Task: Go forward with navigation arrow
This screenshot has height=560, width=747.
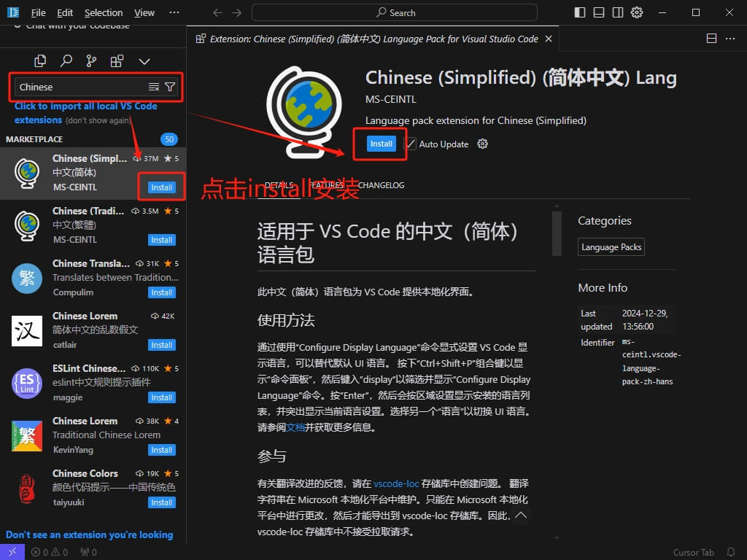Action: (237, 13)
